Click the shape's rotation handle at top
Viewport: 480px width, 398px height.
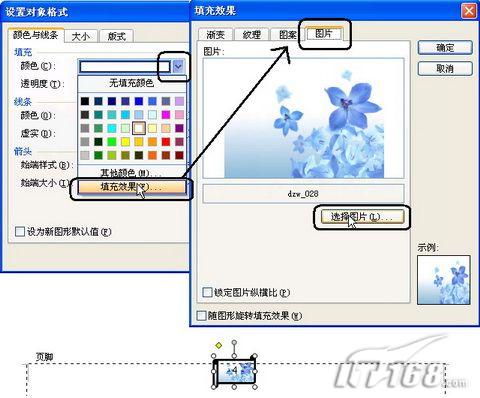pyautogui.click(x=234, y=342)
